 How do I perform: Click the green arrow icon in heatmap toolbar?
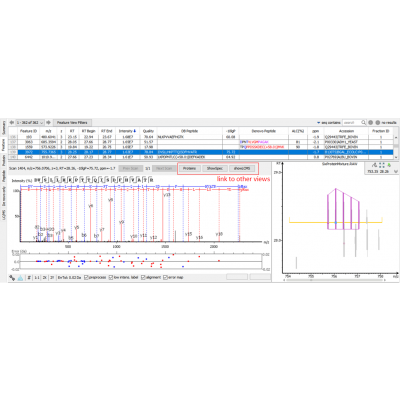[389, 165]
